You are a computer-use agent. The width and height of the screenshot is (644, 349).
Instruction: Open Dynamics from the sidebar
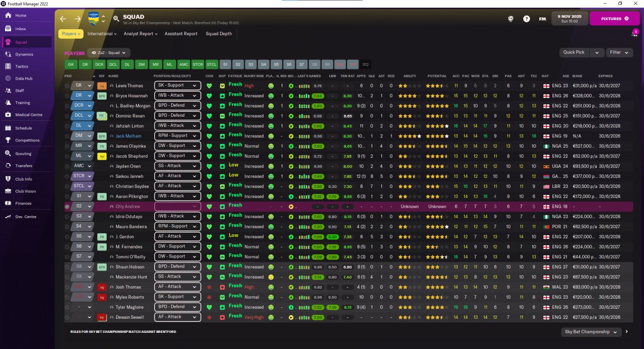27,54
